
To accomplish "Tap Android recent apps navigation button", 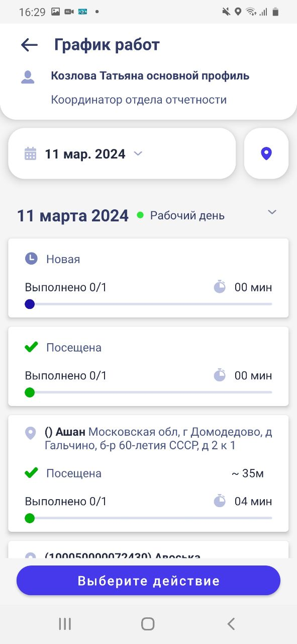I will (x=65, y=624).
